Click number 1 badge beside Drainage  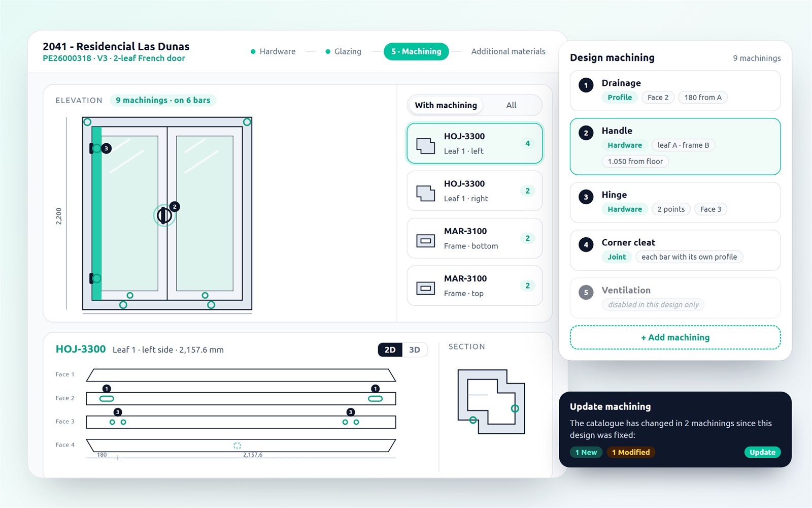coord(586,85)
